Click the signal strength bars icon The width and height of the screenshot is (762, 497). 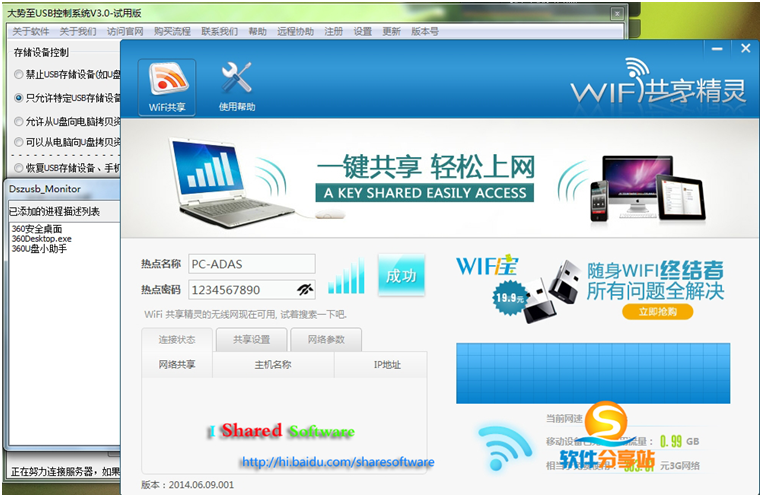[x=347, y=277]
